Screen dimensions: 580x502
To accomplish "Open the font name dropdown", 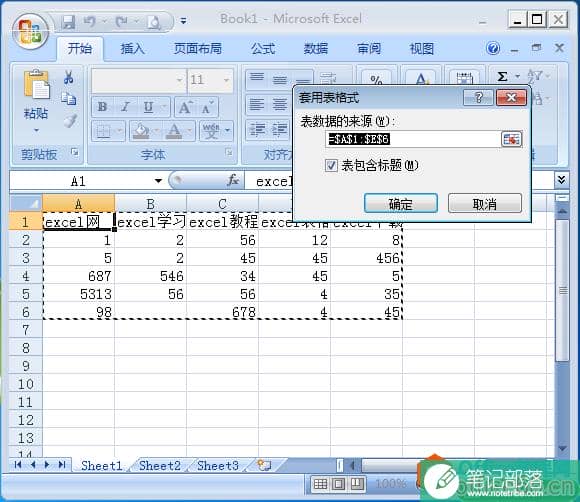I will tap(179, 80).
